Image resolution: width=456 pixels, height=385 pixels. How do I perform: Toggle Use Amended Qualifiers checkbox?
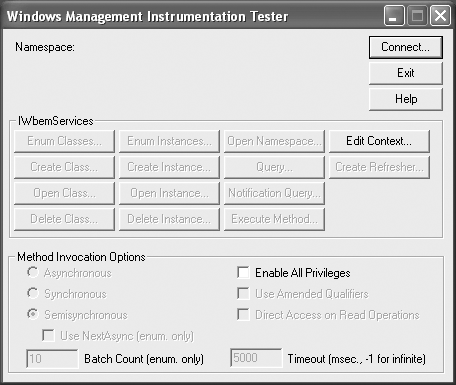[243, 294]
